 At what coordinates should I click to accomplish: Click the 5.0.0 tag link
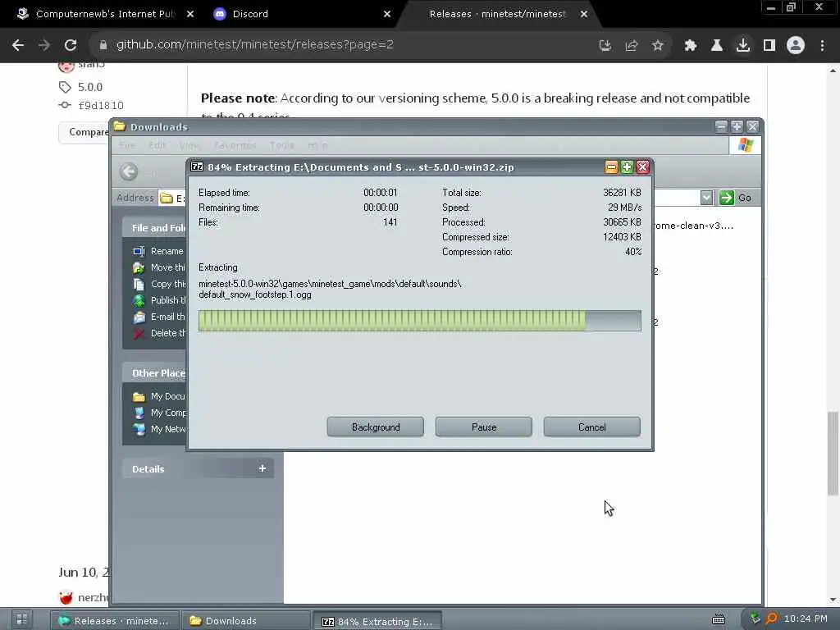(90, 87)
